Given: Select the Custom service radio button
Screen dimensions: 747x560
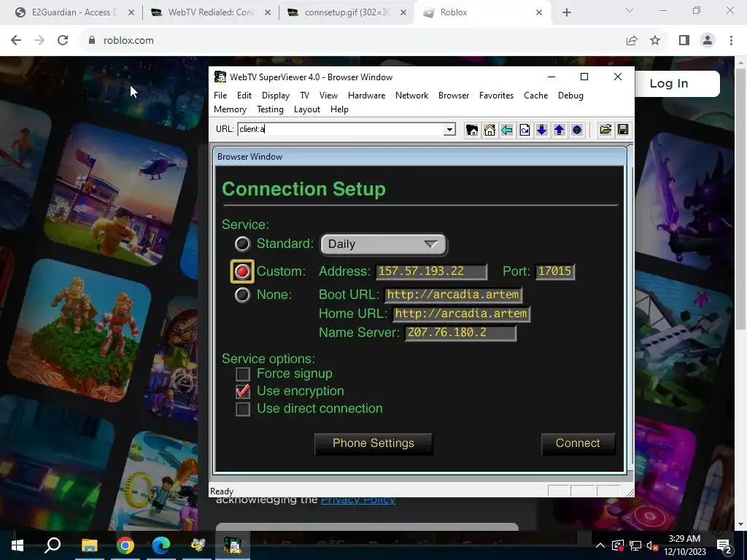Looking at the screenshot, I should point(242,271).
